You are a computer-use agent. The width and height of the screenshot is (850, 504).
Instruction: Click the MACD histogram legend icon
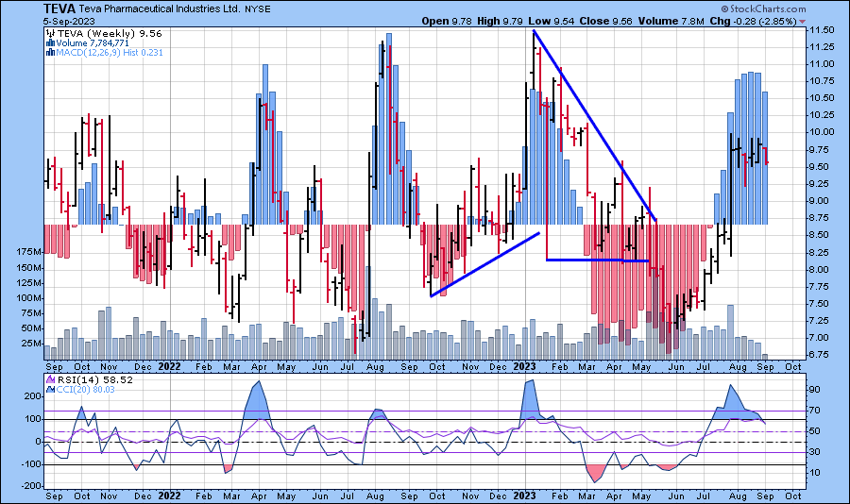[x=49, y=51]
